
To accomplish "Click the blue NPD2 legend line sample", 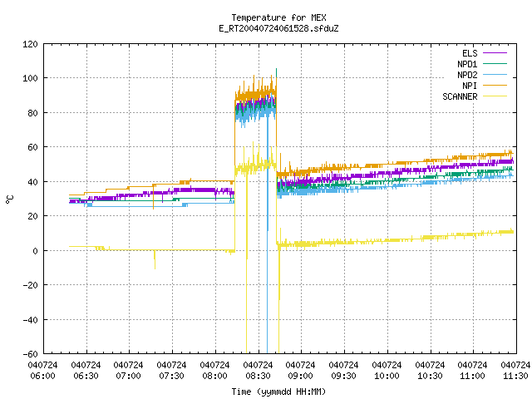I will click(x=495, y=75).
